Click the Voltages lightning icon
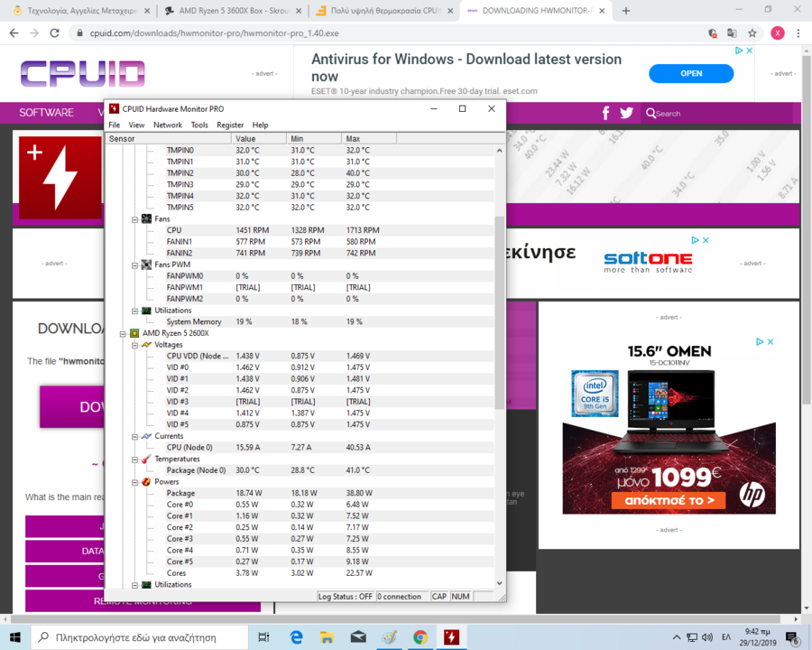Screen dimensions: 812x650 (146, 344)
